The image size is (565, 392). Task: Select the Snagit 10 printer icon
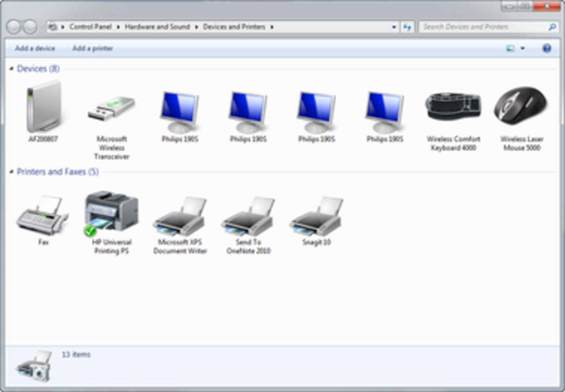pyautogui.click(x=316, y=216)
